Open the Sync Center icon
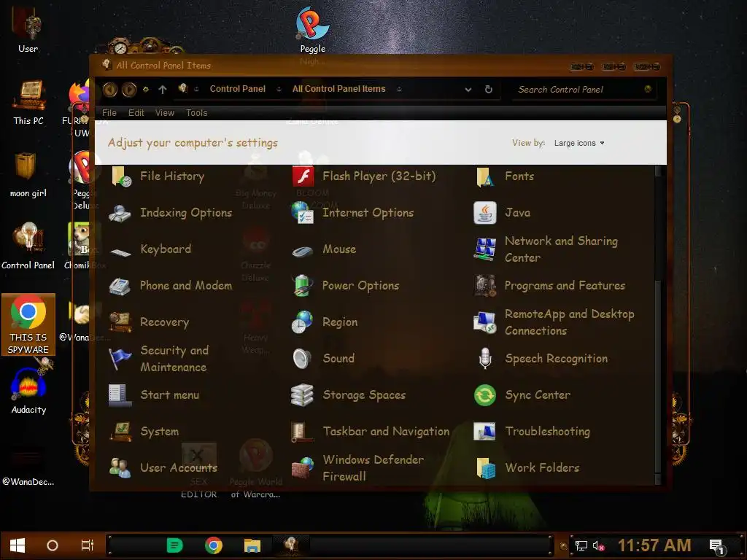This screenshot has height=560, width=747. (485, 395)
